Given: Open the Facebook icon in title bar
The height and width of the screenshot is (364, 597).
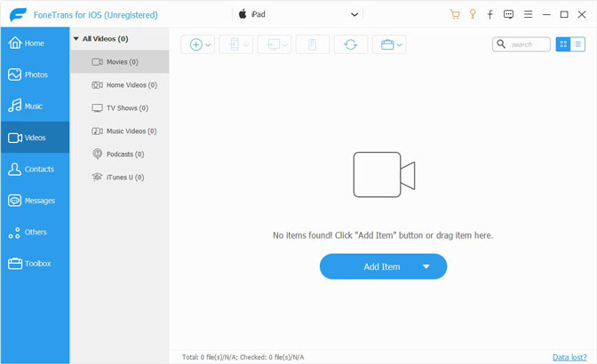Looking at the screenshot, I should (490, 14).
